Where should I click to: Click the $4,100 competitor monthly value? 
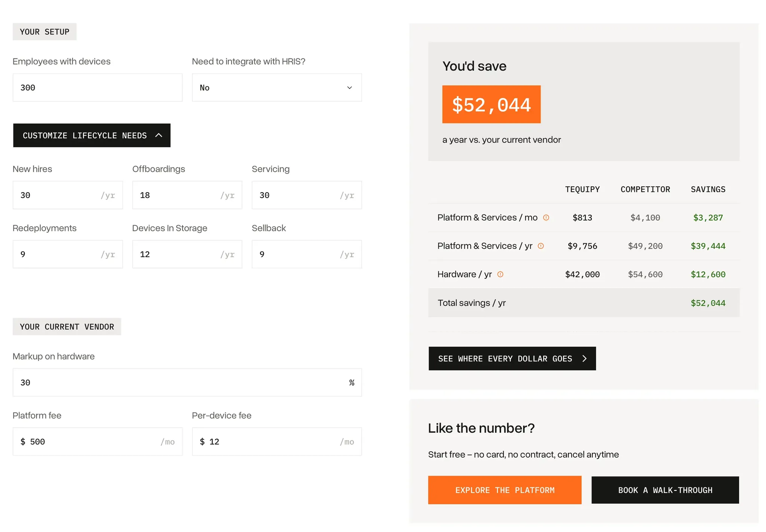(645, 218)
